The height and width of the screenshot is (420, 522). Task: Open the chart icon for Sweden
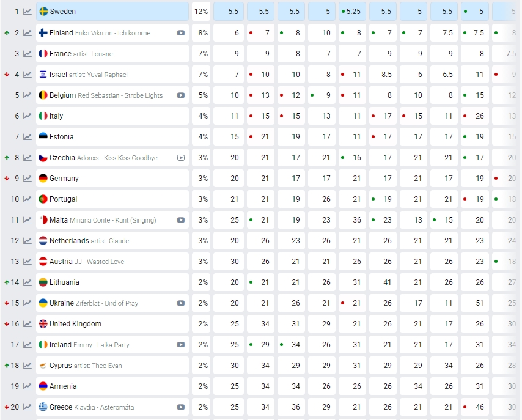tap(28, 12)
